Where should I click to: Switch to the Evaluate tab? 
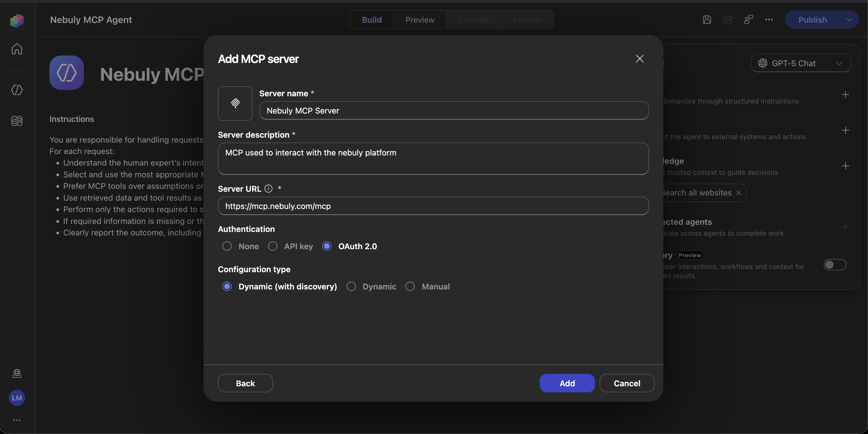(474, 20)
